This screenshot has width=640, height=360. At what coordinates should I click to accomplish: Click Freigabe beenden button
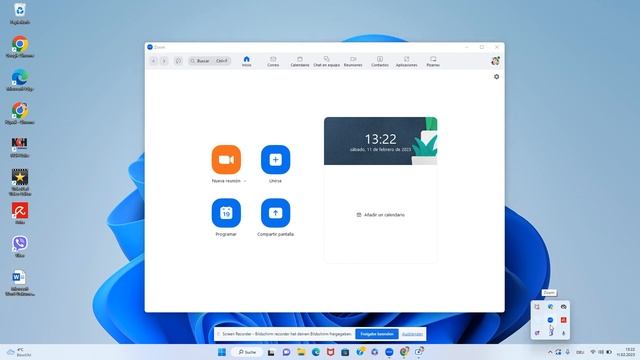pos(377,334)
